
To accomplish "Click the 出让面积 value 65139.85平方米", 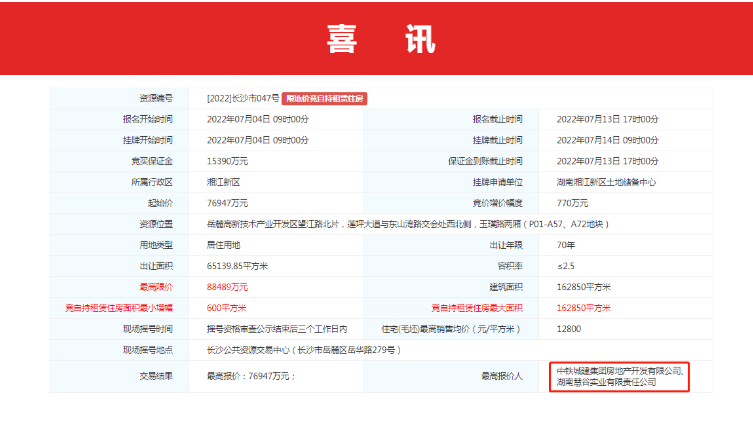I will pyautogui.click(x=239, y=266).
